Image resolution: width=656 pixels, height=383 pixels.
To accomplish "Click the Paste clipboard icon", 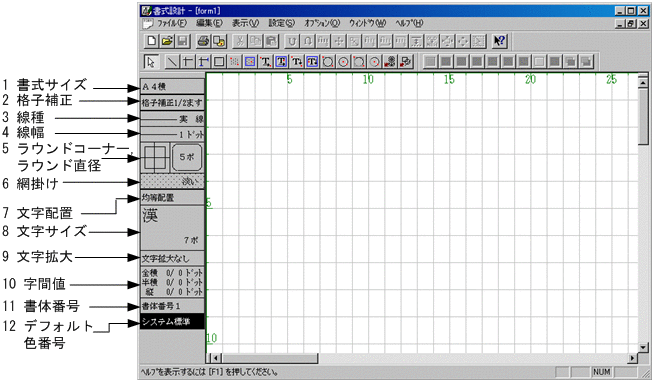I will [x=271, y=41].
